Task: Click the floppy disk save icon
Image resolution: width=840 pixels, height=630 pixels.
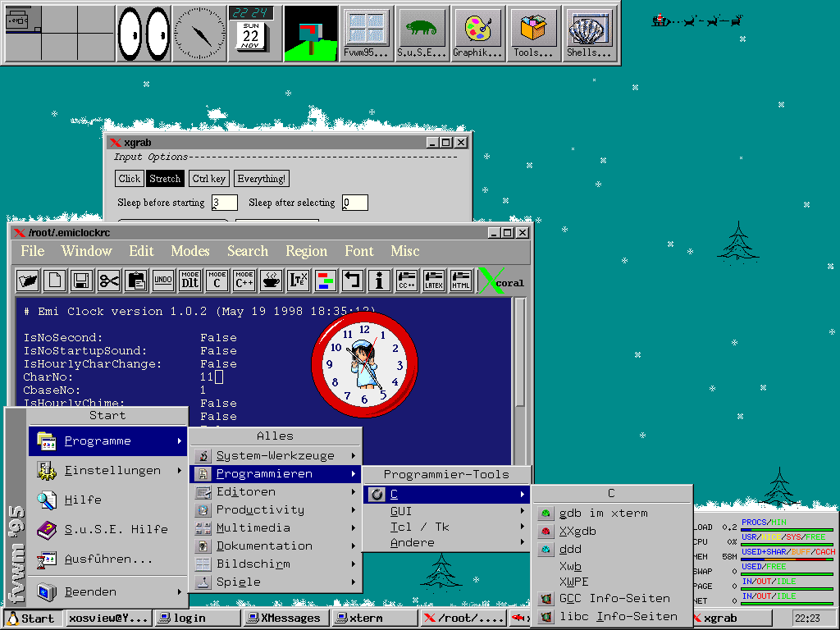Action: (x=81, y=281)
